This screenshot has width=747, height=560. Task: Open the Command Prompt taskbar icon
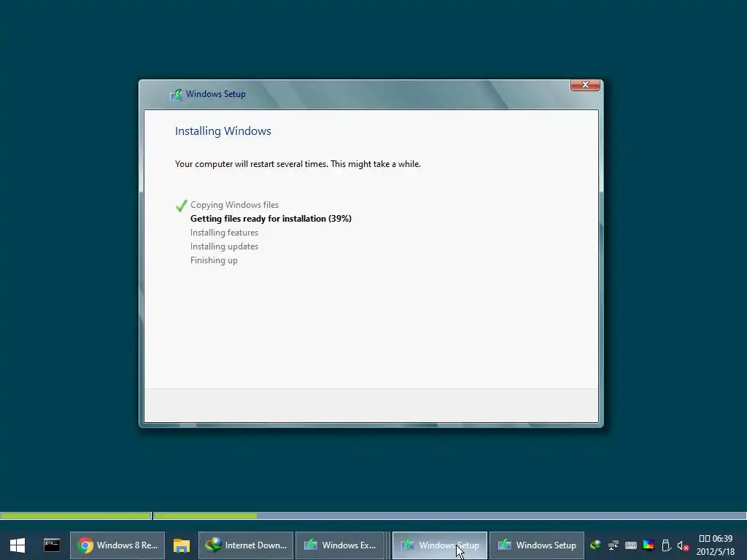click(x=52, y=545)
